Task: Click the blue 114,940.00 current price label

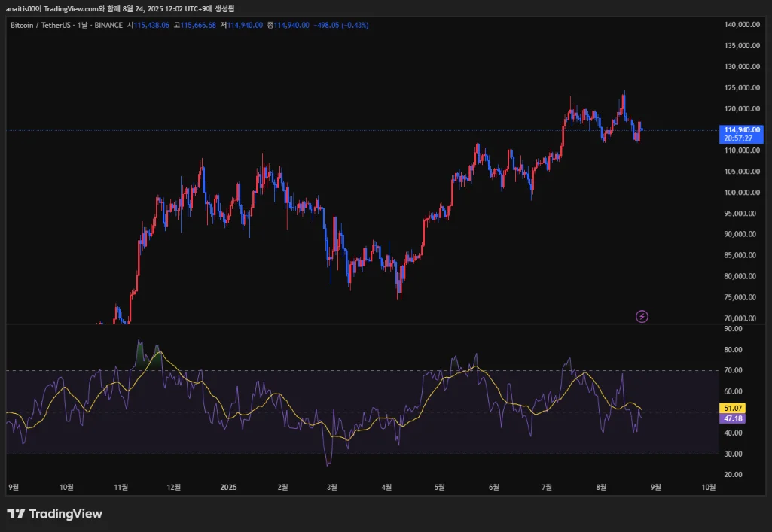Action: 742,129
